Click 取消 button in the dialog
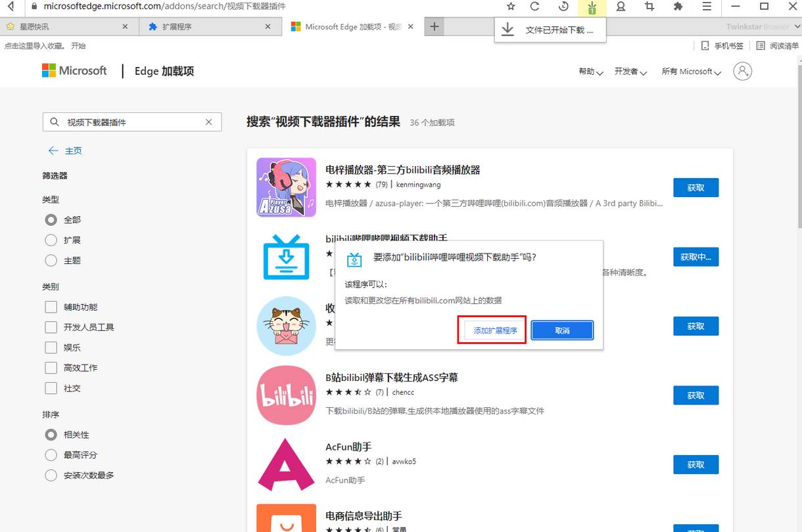Image resolution: width=802 pixels, height=532 pixels. click(562, 330)
